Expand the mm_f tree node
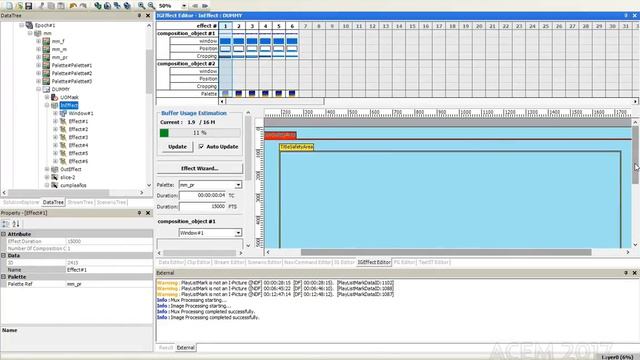This screenshot has height=360, width=640. coord(38,41)
